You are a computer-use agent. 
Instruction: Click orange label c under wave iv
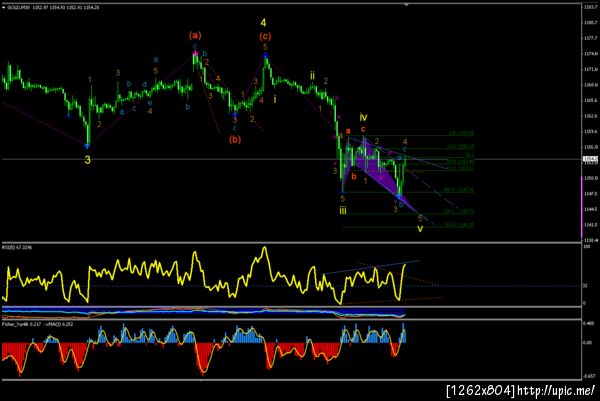[363, 129]
